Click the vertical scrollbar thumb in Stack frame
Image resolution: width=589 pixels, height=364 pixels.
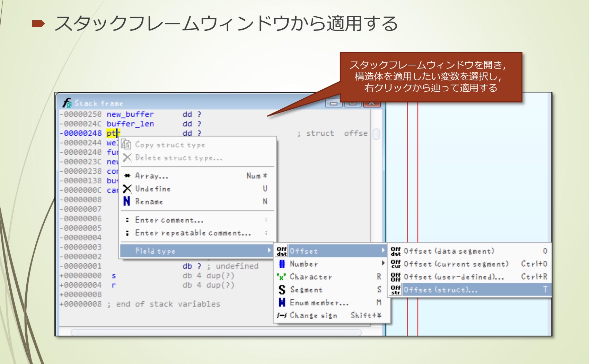click(376, 134)
